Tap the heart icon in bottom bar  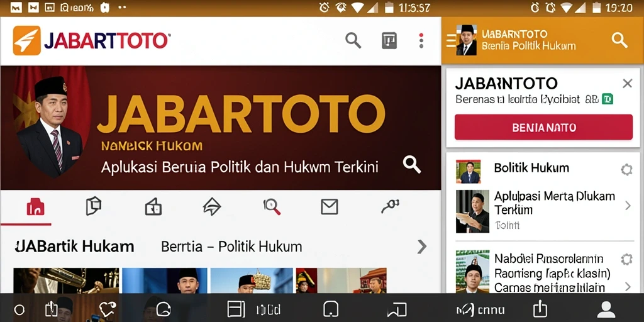click(108, 309)
